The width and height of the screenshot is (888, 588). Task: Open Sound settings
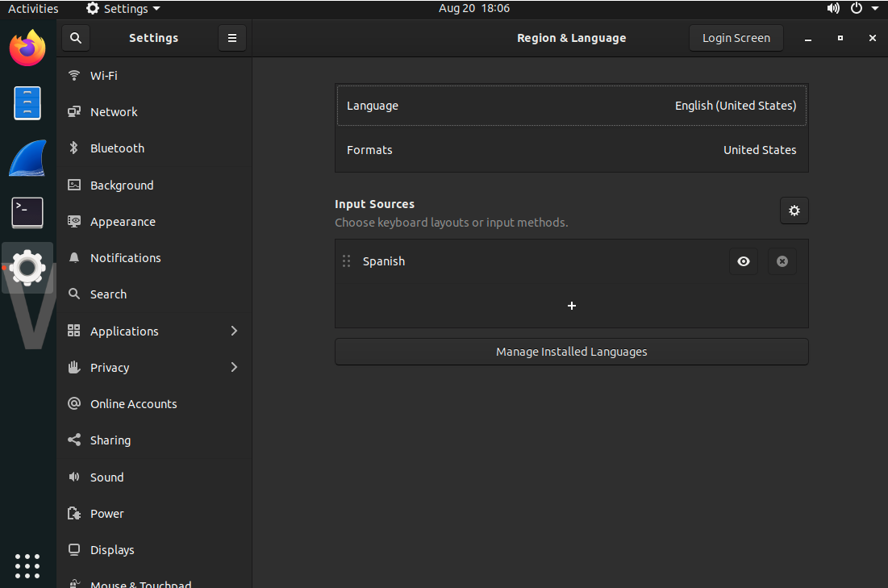point(154,477)
